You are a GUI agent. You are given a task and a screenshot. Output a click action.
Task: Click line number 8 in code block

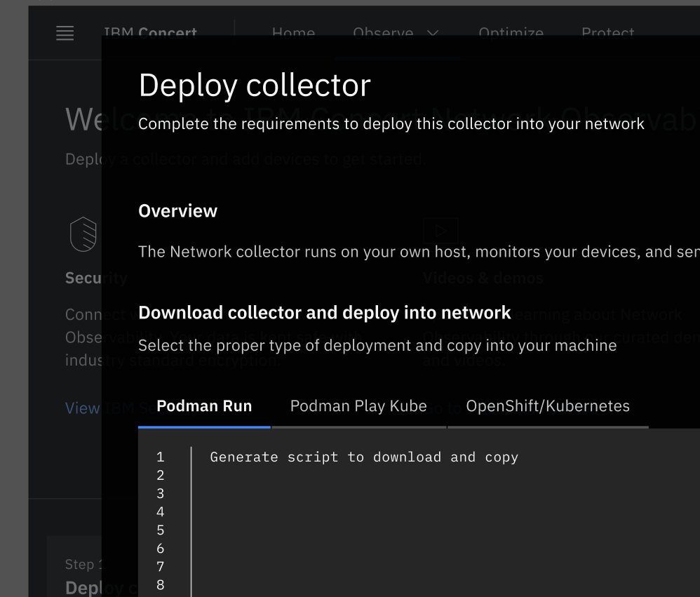click(x=160, y=585)
